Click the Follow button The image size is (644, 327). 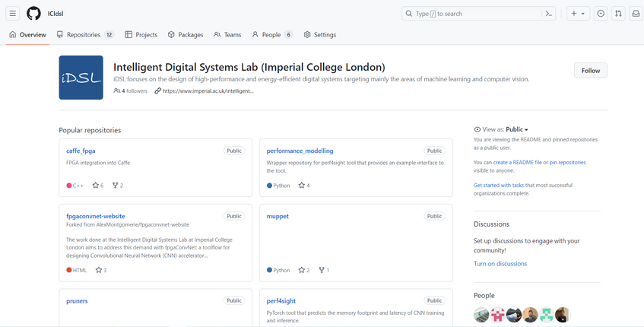pyautogui.click(x=590, y=71)
